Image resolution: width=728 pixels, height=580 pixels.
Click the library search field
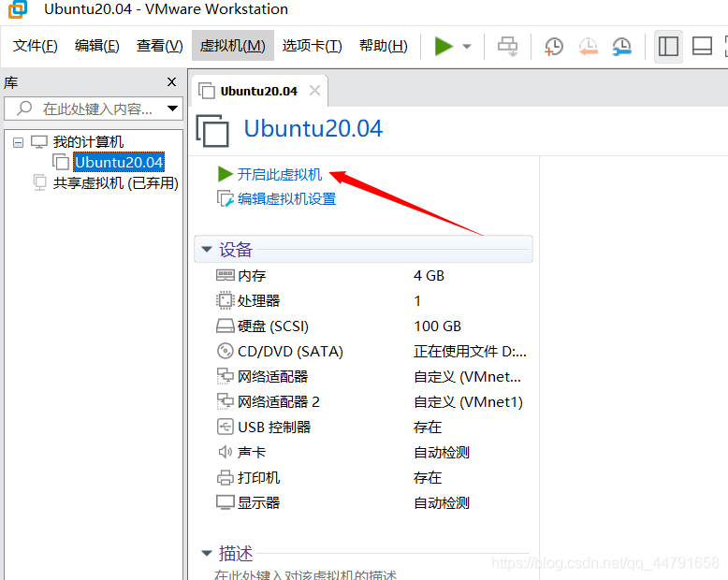pos(93,109)
